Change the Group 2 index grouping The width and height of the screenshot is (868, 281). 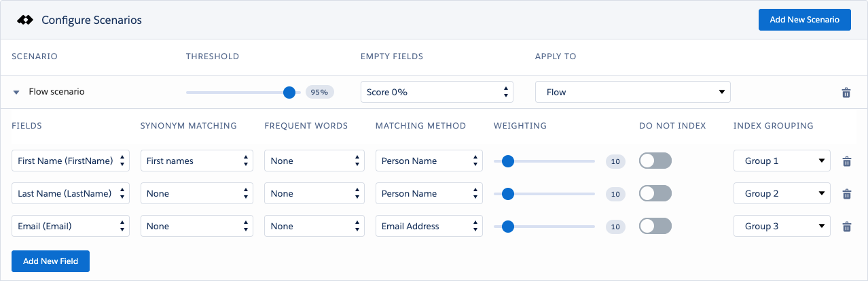pos(782,193)
